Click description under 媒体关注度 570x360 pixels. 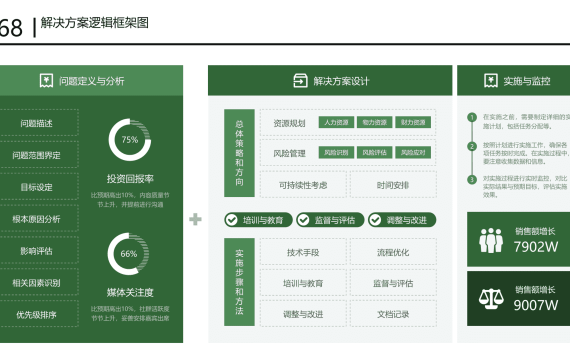click(x=130, y=313)
